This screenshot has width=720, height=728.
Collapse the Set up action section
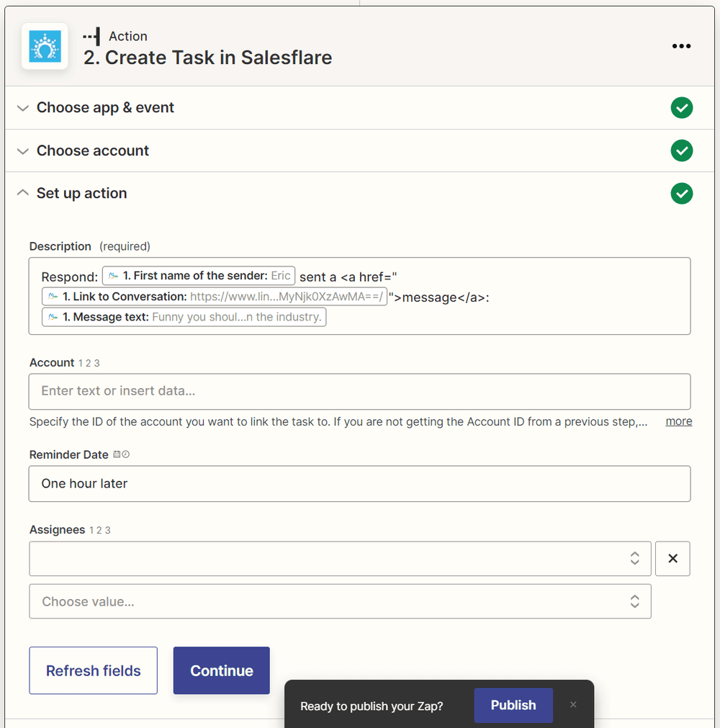pos(359,193)
